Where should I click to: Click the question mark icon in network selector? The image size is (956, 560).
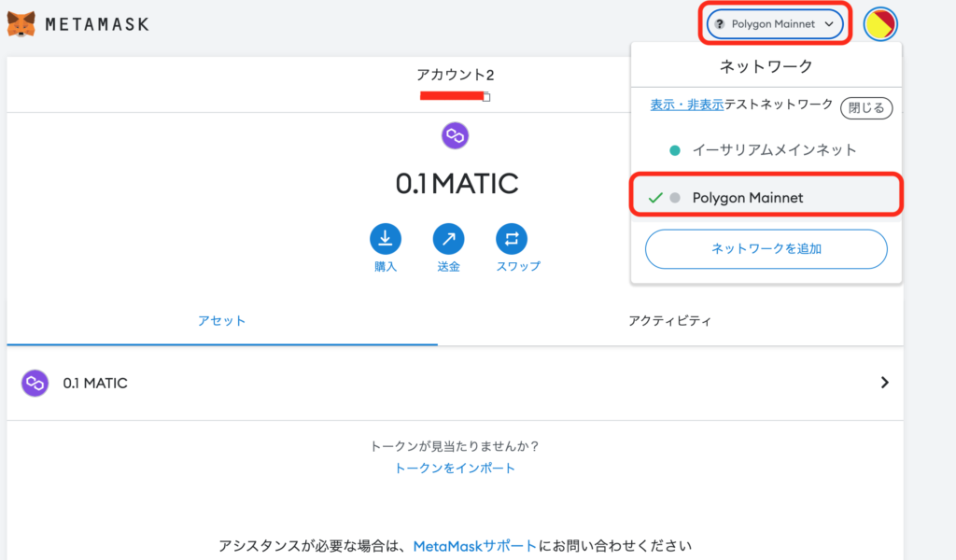[x=720, y=24]
